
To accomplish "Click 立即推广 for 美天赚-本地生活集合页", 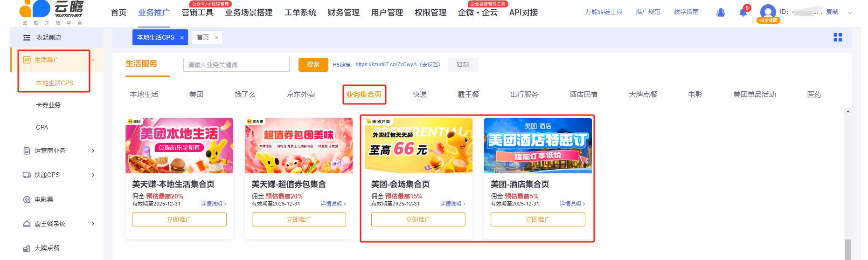I will tap(179, 219).
